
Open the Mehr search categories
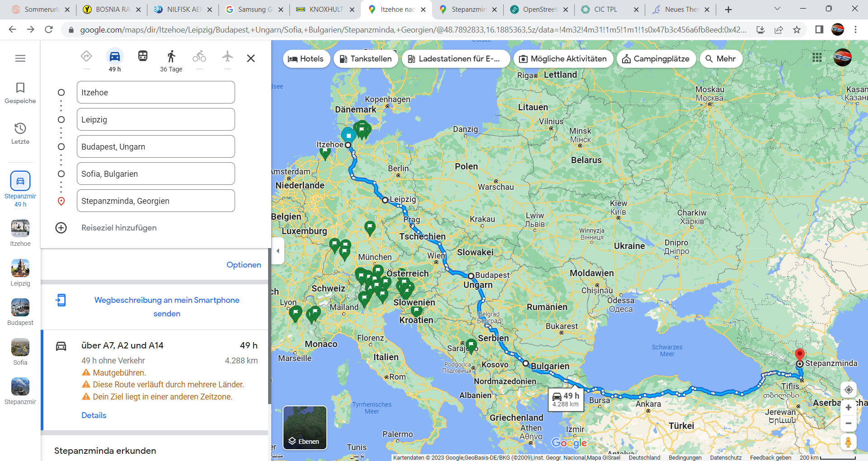(721, 59)
